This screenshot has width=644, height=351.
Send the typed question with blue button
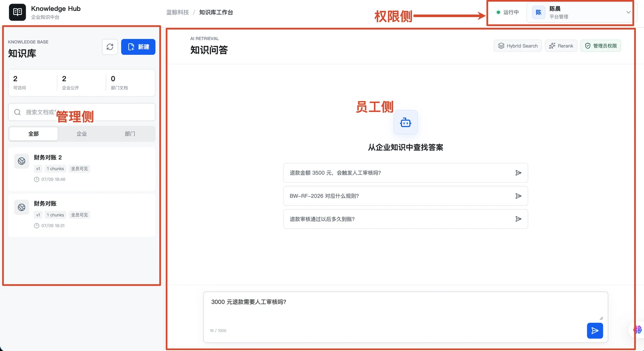coord(595,331)
